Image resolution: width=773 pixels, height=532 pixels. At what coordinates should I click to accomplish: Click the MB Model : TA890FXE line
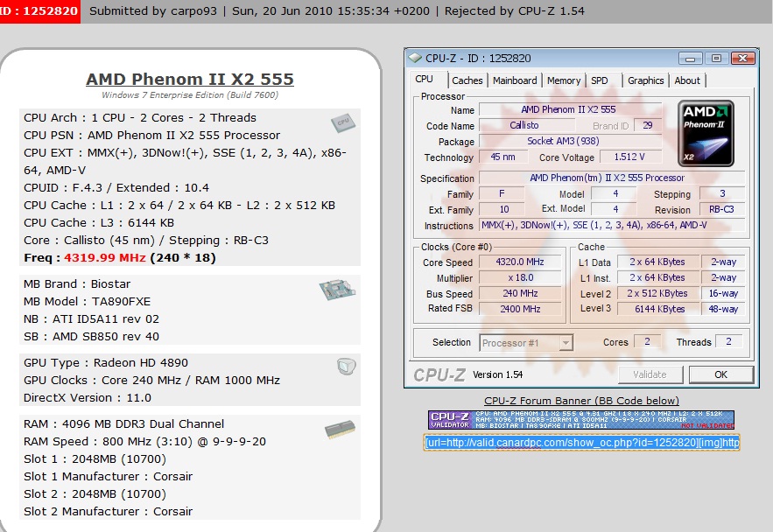pyautogui.click(x=88, y=302)
